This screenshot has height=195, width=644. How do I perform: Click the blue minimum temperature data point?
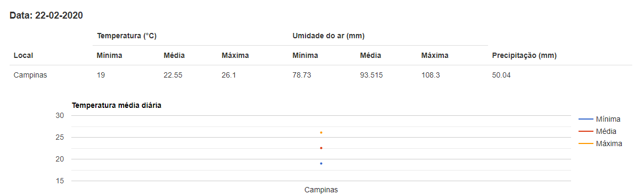click(321, 163)
